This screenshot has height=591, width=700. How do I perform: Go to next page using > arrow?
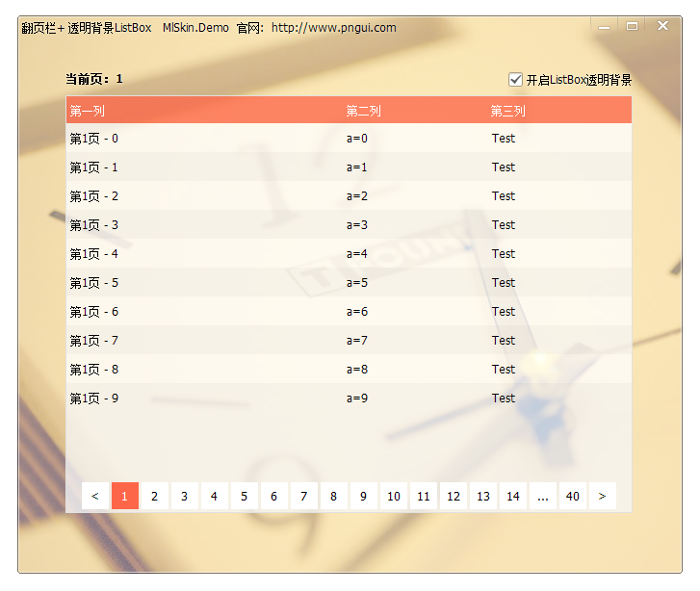(x=602, y=497)
